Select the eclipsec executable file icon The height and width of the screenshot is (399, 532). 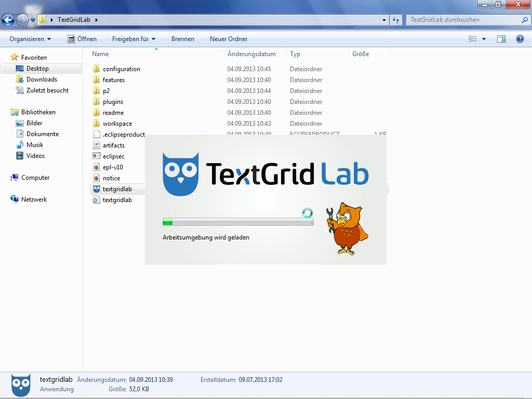96,156
